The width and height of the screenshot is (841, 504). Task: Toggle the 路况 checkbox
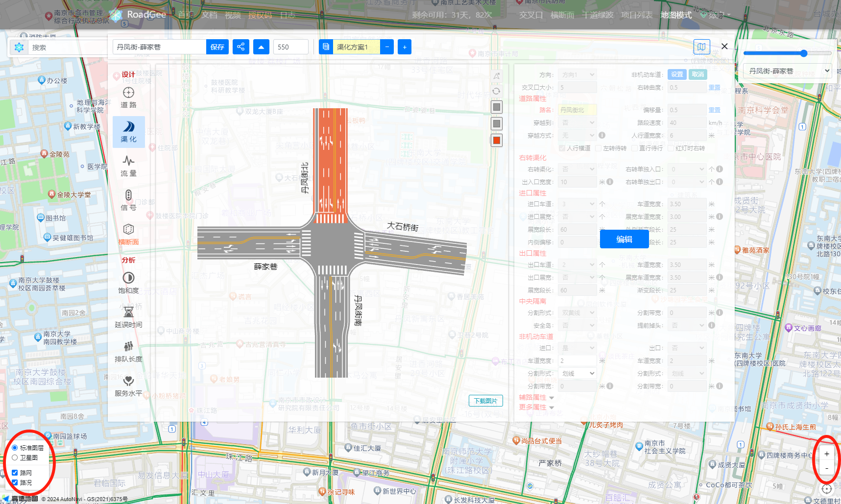point(15,482)
